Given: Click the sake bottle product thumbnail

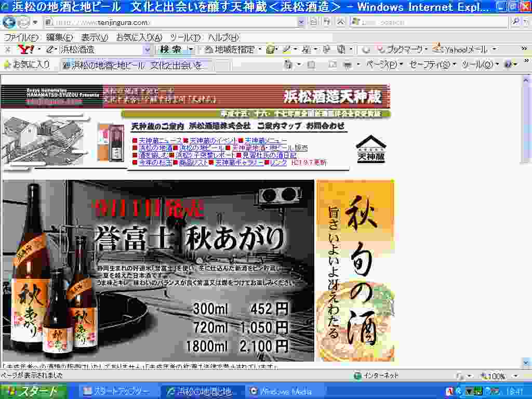Looking at the screenshot, I should pyautogui.click(x=111, y=142).
